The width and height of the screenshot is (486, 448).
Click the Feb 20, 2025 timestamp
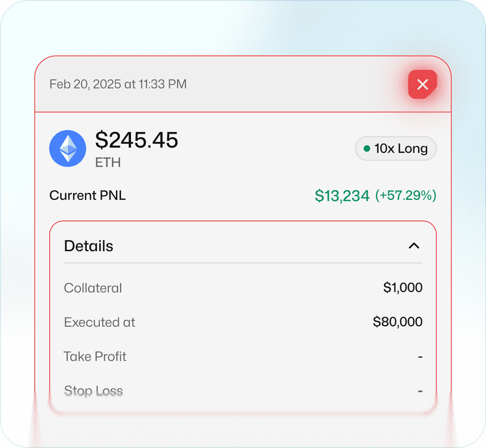tap(118, 84)
